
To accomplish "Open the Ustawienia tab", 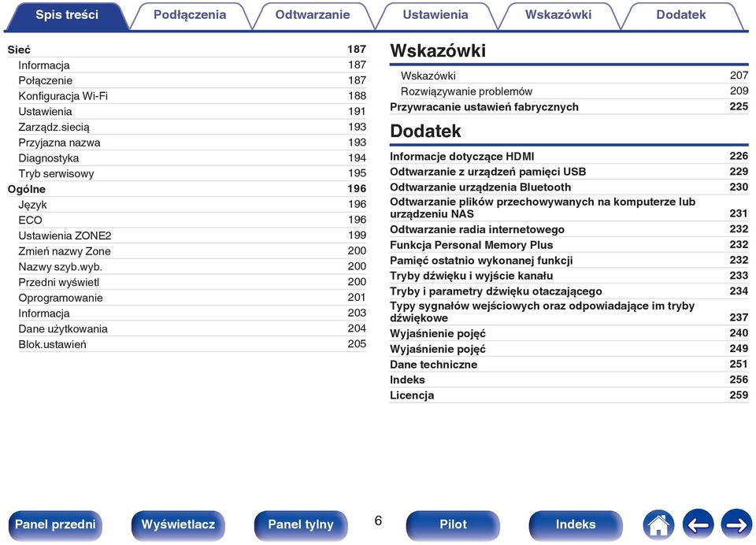I will click(x=435, y=16).
